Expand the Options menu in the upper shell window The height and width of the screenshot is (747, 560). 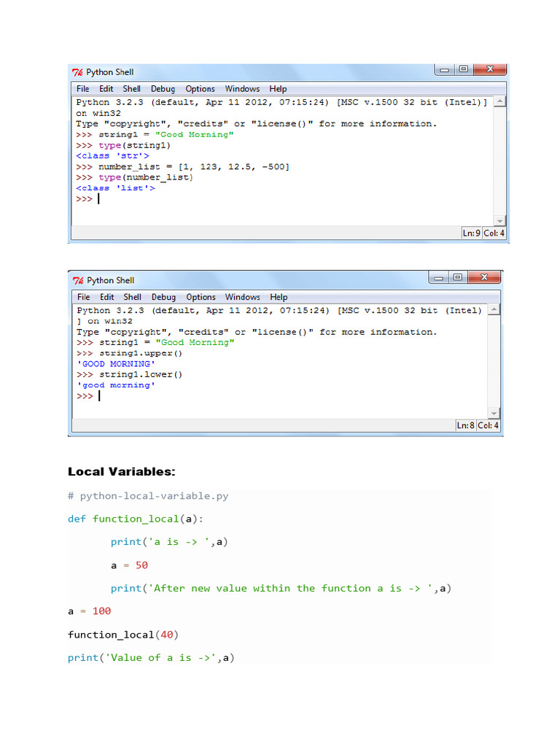pos(200,89)
